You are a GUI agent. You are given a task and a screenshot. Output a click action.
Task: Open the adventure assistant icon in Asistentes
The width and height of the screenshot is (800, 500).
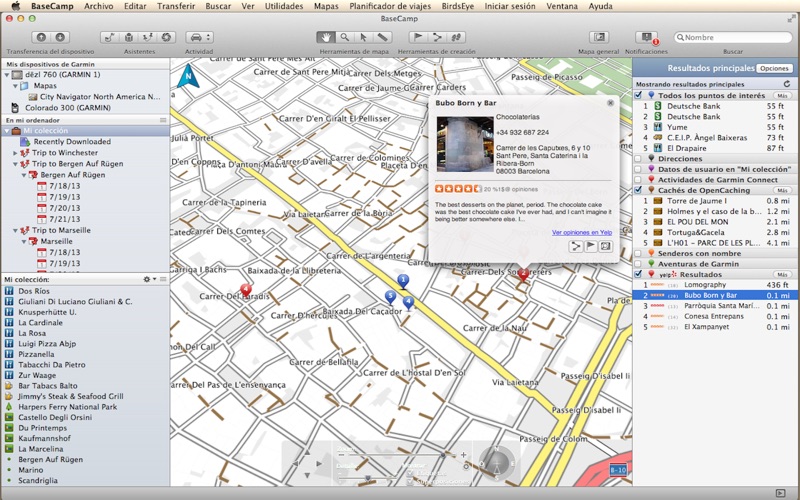147,37
